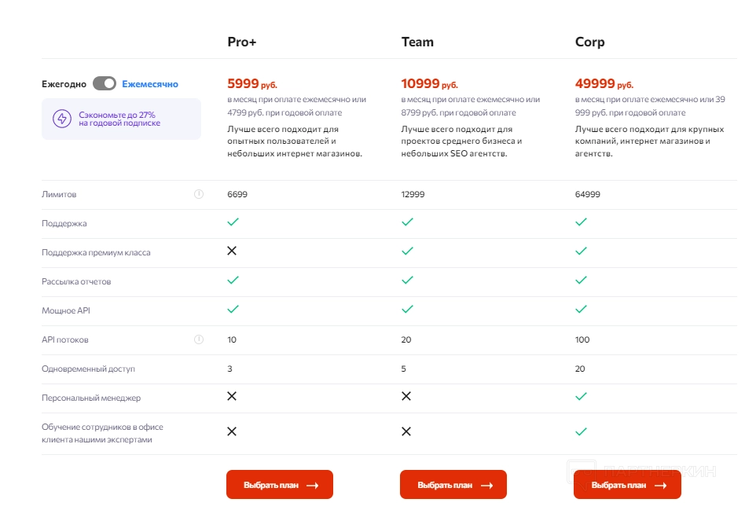Click the Team plan heading
756x532 pixels.
417,42
